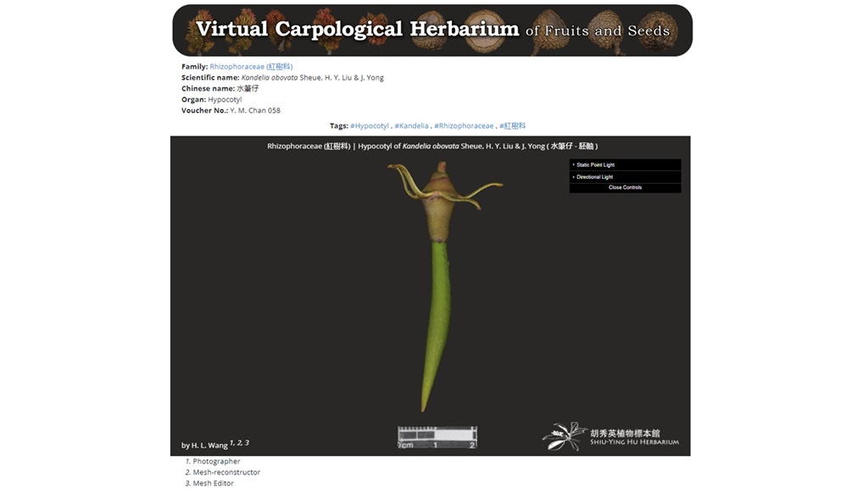Select the Mesh-reconstructor footnote text
Image resolution: width=868 pixels, height=489 pixels.
tap(226, 472)
